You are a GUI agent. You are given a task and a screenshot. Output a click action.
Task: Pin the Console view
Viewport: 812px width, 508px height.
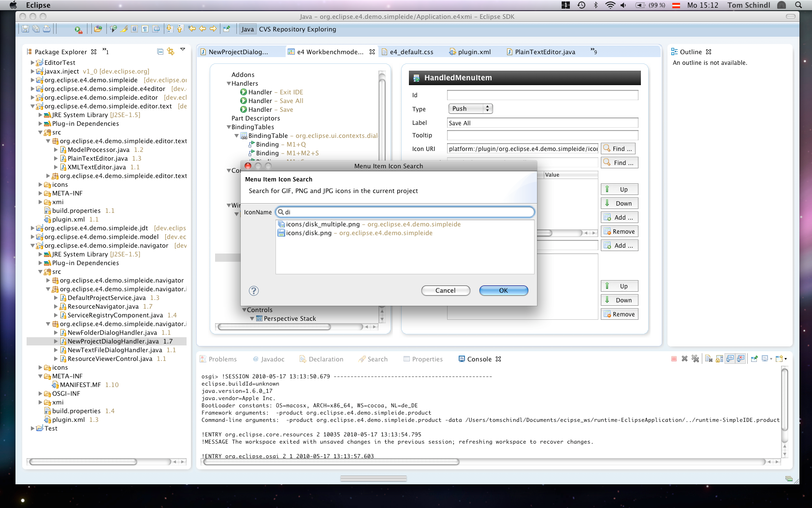pyautogui.click(x=754, y=359)
